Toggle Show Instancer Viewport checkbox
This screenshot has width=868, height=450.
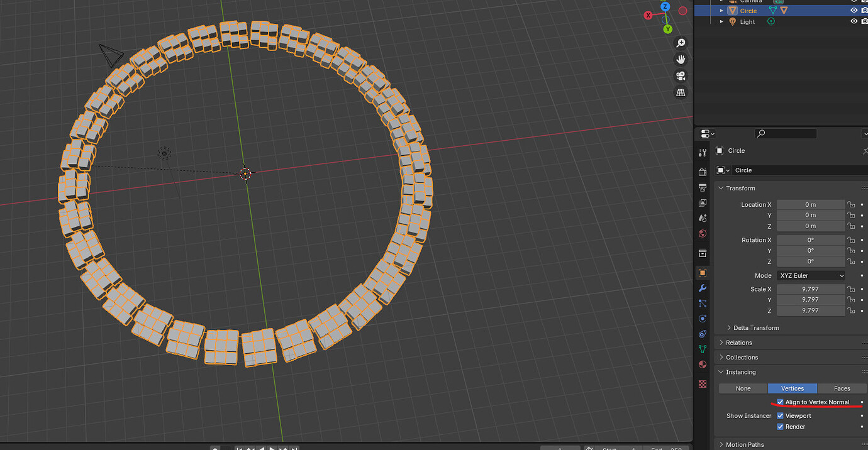coord(780,416)
